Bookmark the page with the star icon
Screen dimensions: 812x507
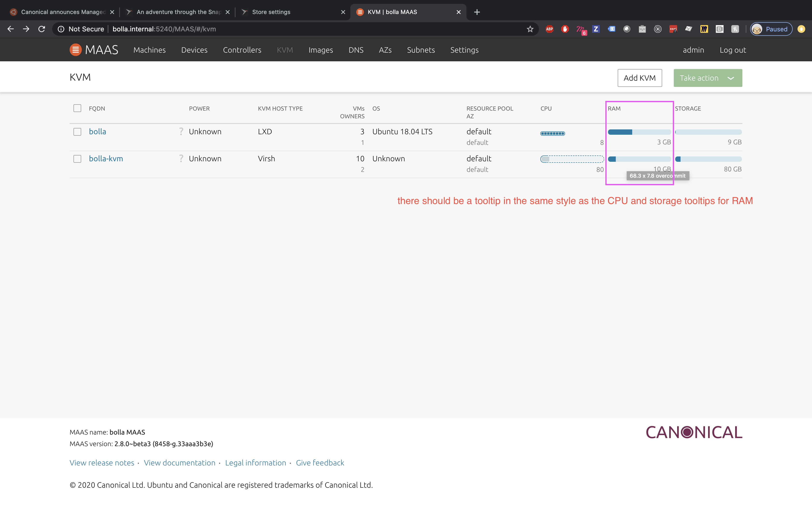pos(530,29)
